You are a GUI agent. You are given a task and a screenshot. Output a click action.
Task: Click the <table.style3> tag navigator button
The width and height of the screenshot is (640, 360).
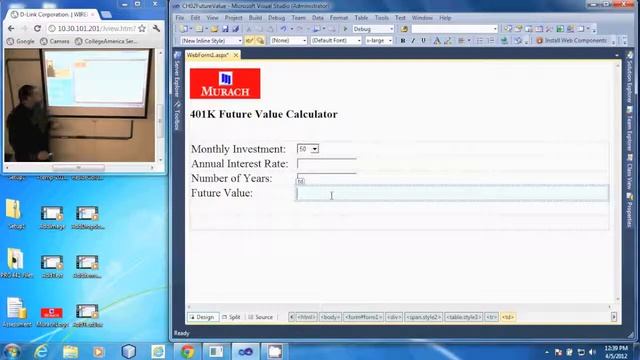[464, 317]
